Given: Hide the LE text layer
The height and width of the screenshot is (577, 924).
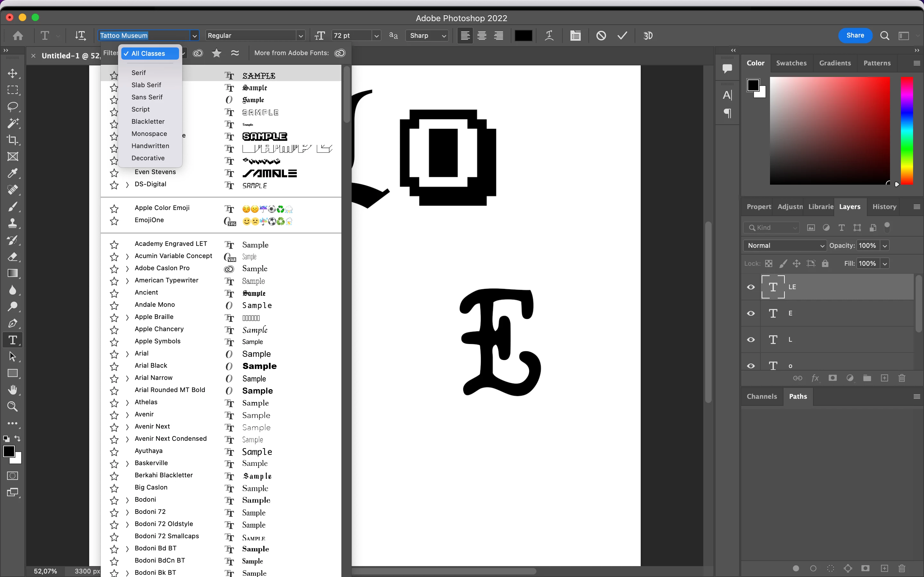Looking at the screenshot, I should [751, 287].
